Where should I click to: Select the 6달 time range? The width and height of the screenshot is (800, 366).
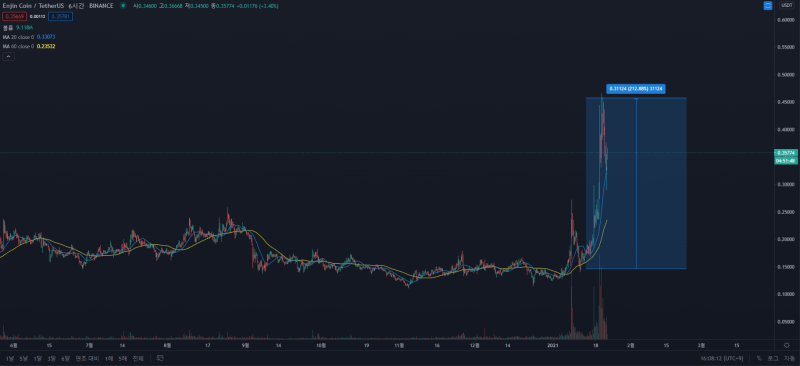pos(65,358)
